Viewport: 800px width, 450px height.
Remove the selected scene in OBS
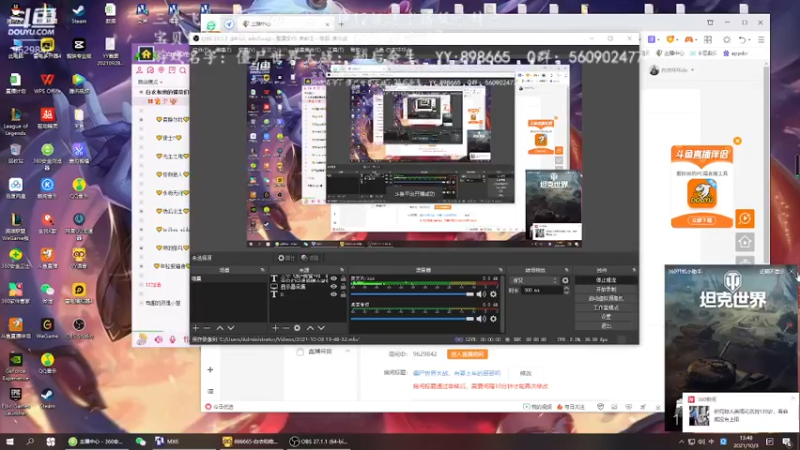(x=207, y=328)
